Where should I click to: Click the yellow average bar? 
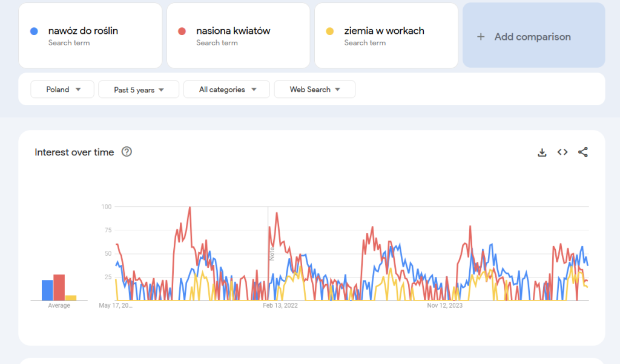click(x=71, y=298)
